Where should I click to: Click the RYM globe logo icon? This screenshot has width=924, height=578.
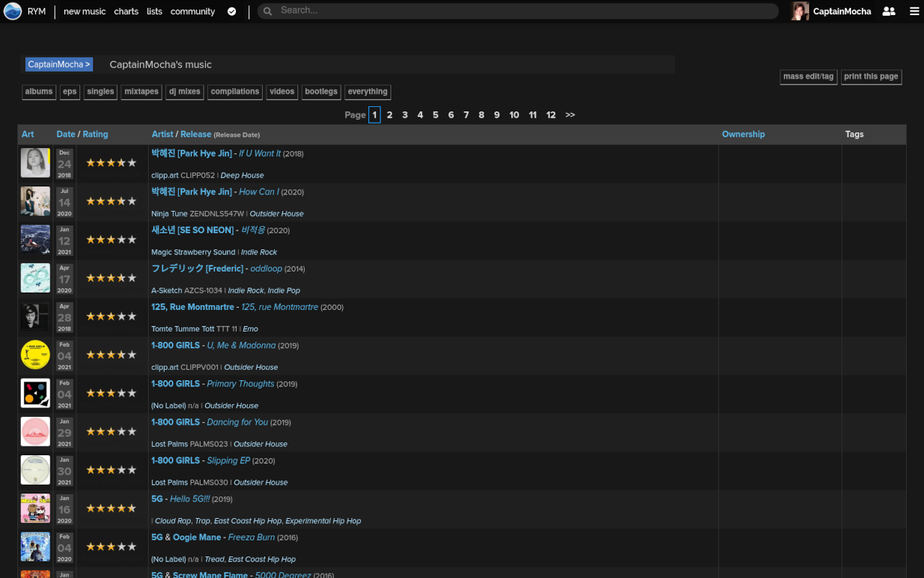click(12, 11)
